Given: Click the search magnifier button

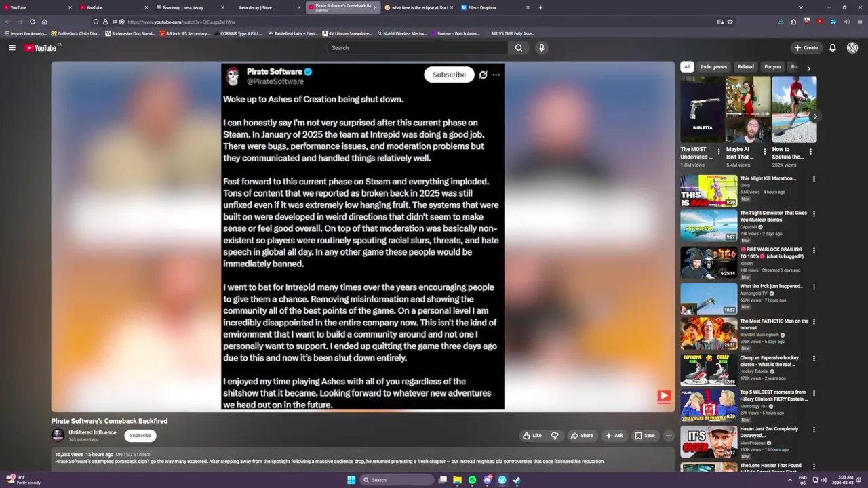Looking at the screenshot, I should click(x=519, y=47).
